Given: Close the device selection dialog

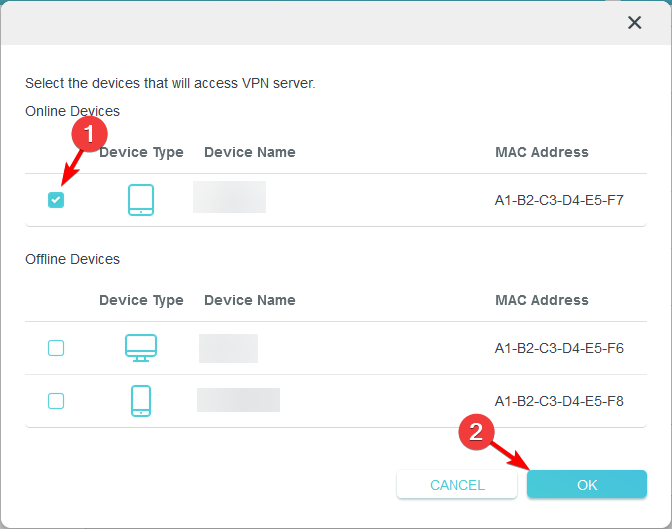Looking at the screenshot, I should 634,22.
